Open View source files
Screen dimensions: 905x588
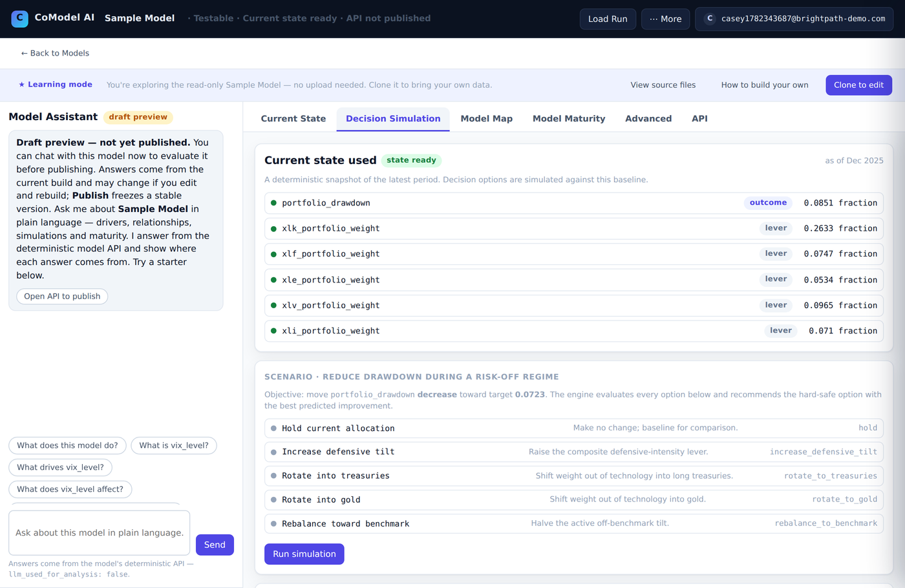663,85
